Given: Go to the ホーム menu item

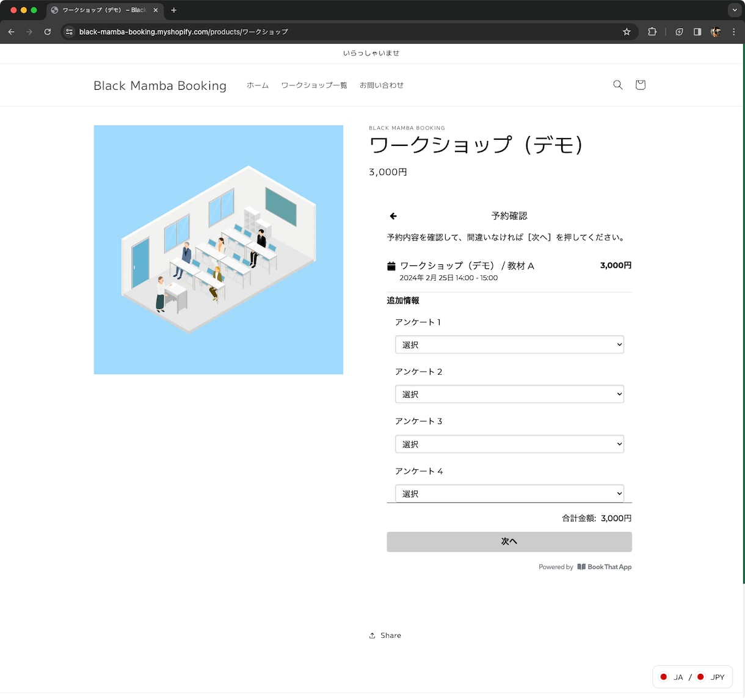Looking at the screenshot, I should click(258, 85).
